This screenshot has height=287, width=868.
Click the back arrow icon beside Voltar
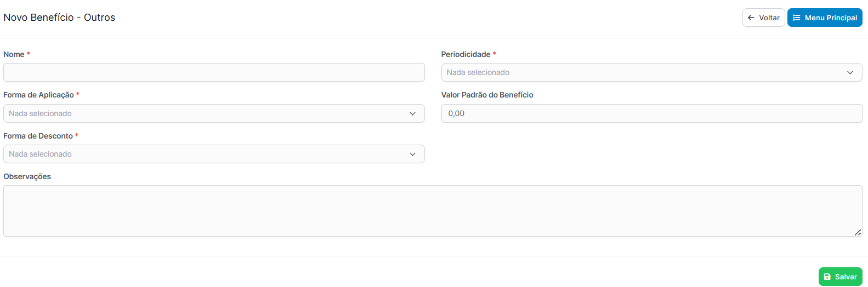pyautogui.click(x=751, y=18)
